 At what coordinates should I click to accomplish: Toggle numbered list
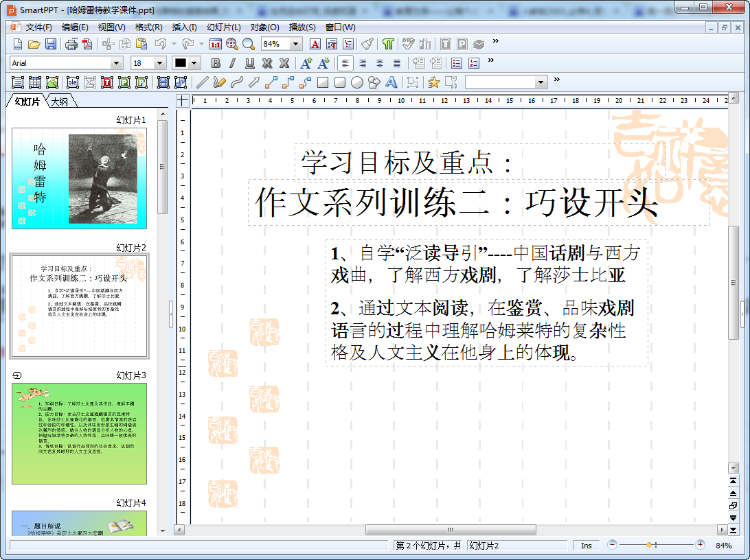[x=474, y=63]
